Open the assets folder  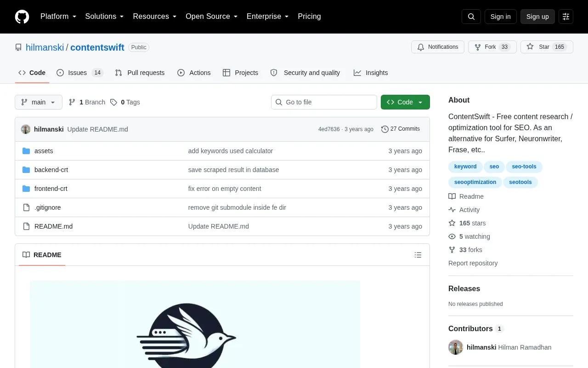[x=44, y=151]
